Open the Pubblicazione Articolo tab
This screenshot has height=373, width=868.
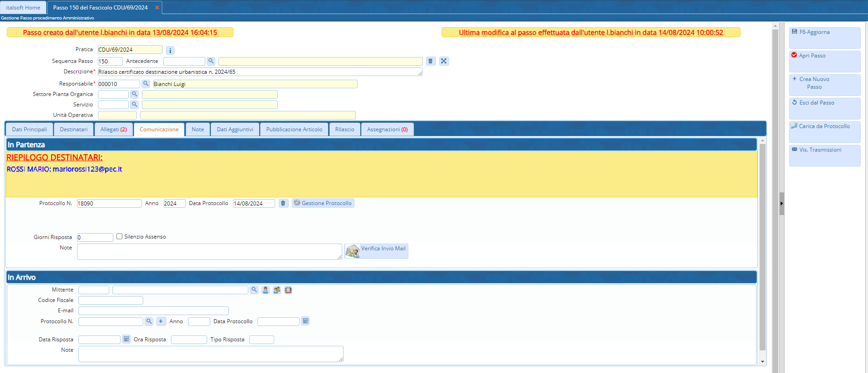pyautogui.click(x=294, y=129)
